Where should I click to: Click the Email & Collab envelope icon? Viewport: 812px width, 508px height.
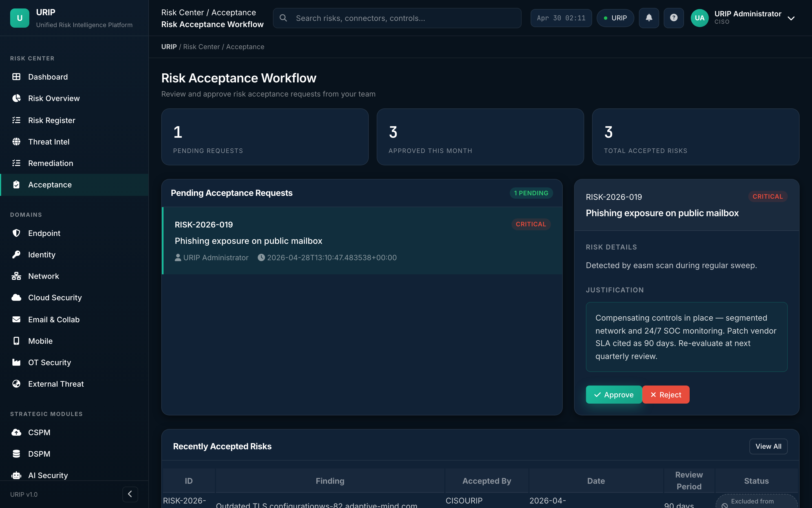coord(16,319)
